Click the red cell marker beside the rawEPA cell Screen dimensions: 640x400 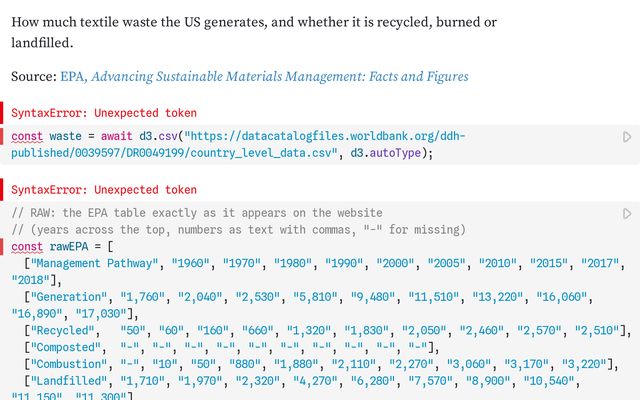click(x=2, y=247)
